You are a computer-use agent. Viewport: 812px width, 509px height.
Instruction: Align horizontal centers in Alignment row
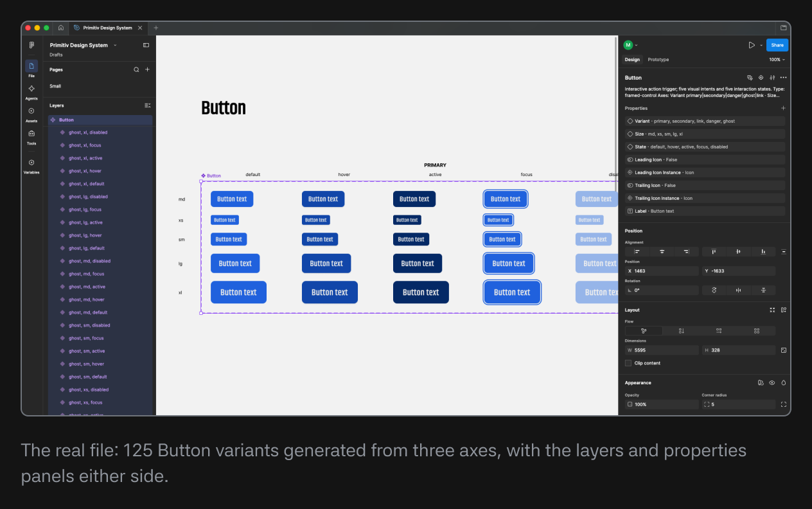662,252
